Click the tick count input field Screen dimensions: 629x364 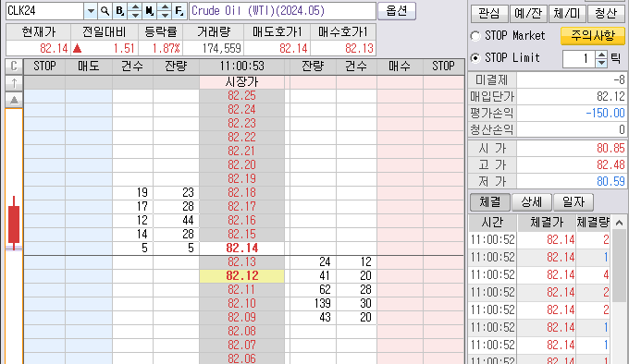[x=579, y=59]
